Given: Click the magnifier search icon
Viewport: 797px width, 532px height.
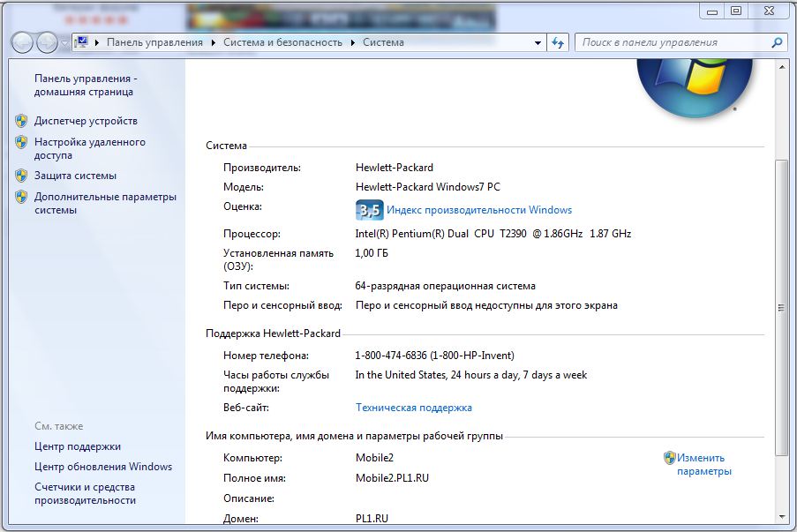Looking at the screenshot, I should tap(777, 42).
